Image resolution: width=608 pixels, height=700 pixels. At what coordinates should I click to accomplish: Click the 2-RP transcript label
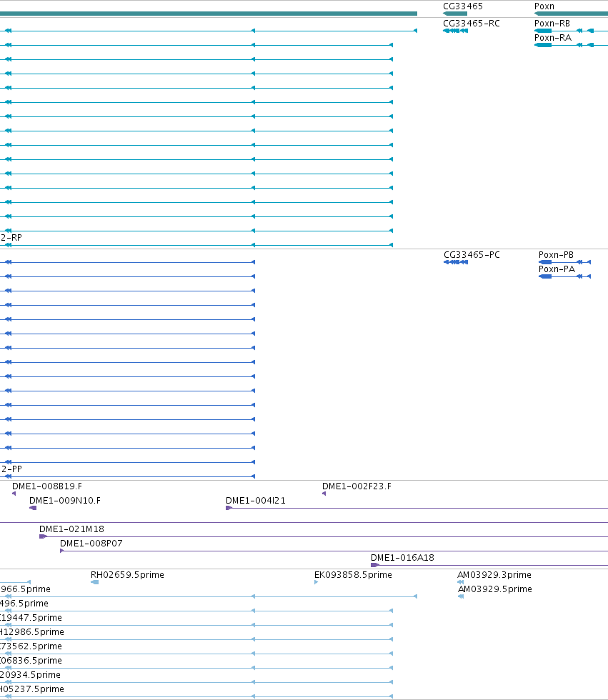11,237
